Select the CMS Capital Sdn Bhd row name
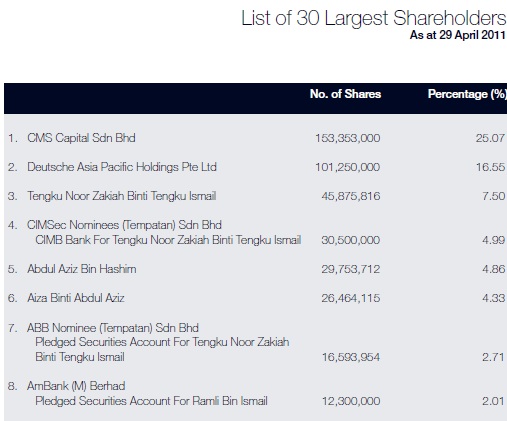Screen dimensions: 507x421 [x=81, y=138]
